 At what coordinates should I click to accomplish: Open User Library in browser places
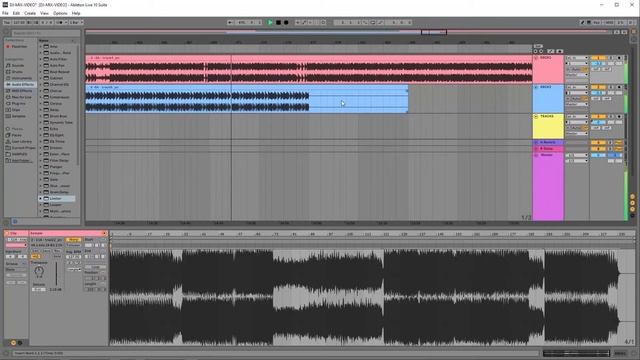coord(20,141)
